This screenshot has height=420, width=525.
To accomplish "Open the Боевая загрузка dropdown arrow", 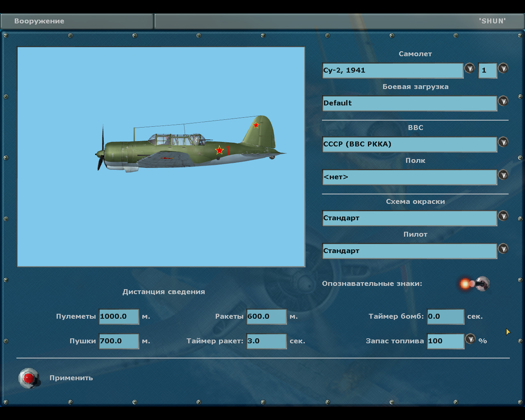I will 503,101.
